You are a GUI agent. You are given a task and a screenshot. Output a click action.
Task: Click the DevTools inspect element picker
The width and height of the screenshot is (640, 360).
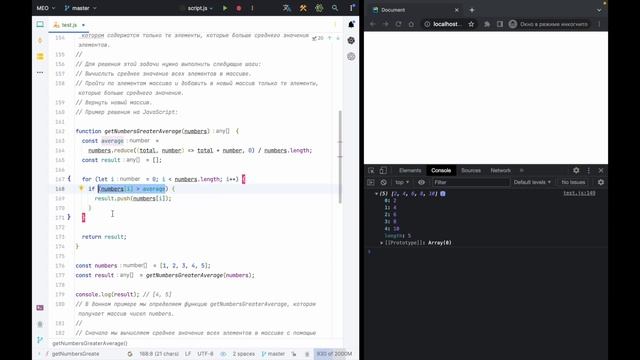point(371,170)
